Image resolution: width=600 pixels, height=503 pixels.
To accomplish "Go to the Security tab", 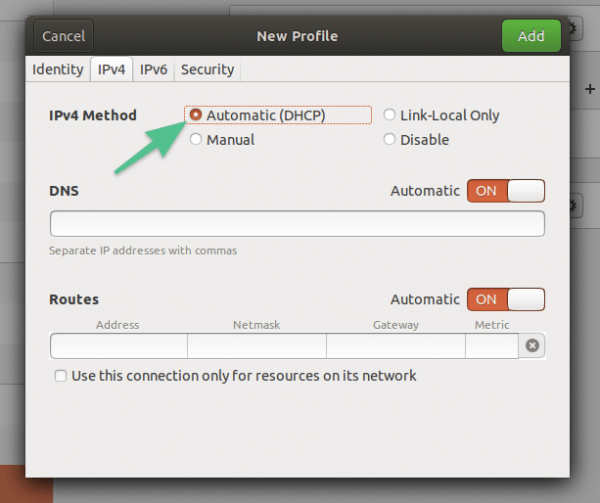I will pyautogui.click(x=207, y=70).
